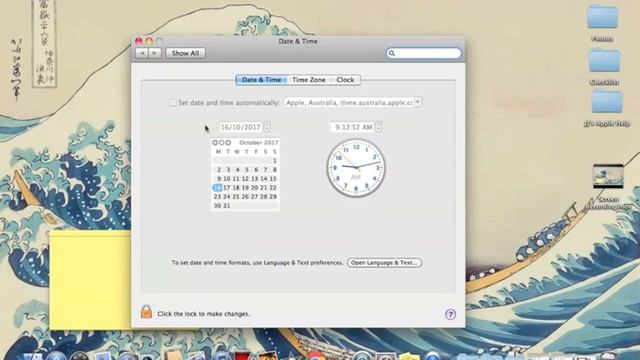Viewport: 640px width, 360px height.
Task: Switch to the Clock tab
Action: click(345, 80)
